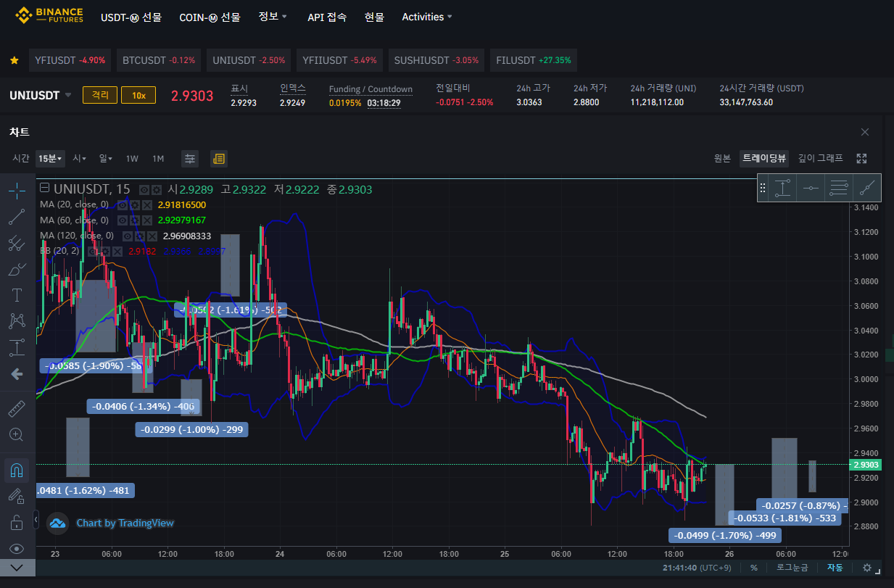This screenshot has width=894, height=588.
Task: Open the pitchfork drawing tool
Action: coord(17,243)
